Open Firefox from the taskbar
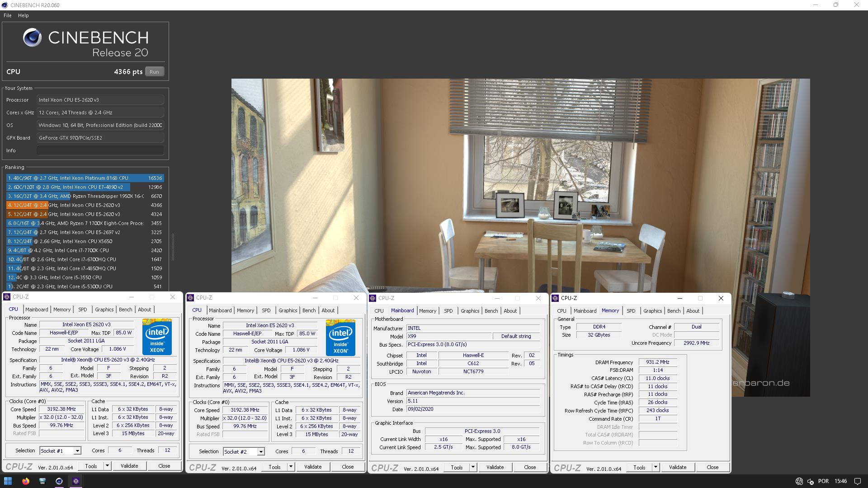Image resolution: width=868 pixels, height=488 pixels. (25, 481)
